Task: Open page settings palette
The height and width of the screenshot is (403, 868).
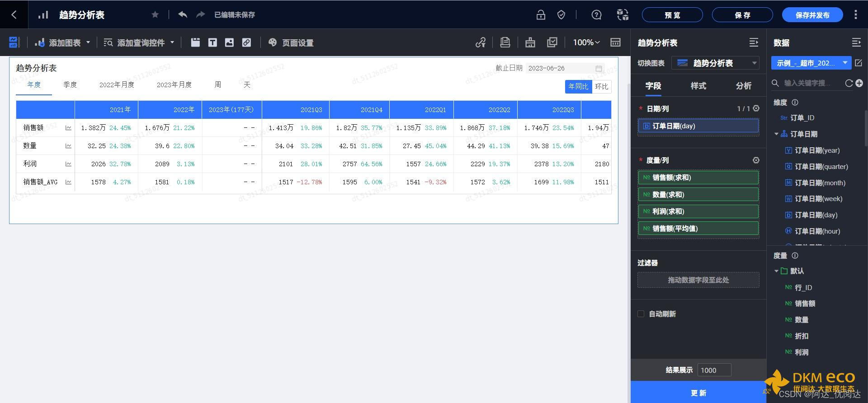Action: click(x=291, y=42)
